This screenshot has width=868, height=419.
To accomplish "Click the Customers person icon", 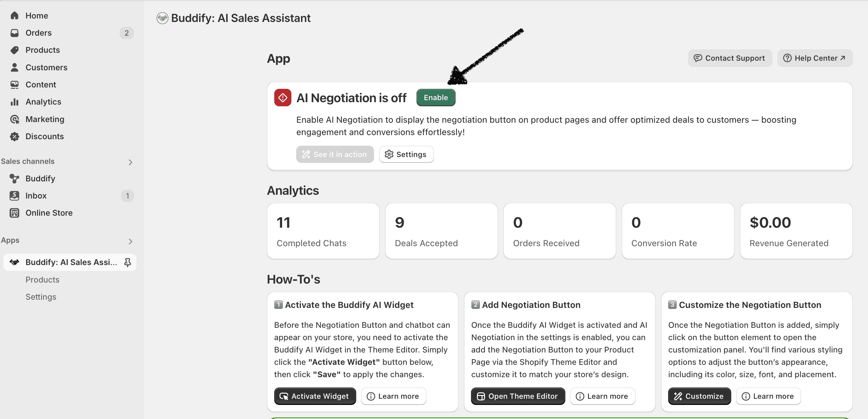I will (14, 67).
